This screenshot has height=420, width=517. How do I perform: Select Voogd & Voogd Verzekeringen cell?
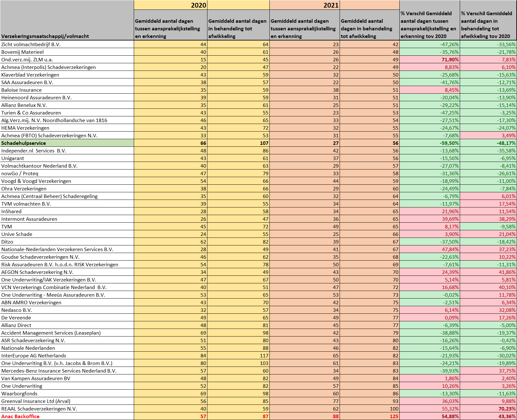(67, 181)
